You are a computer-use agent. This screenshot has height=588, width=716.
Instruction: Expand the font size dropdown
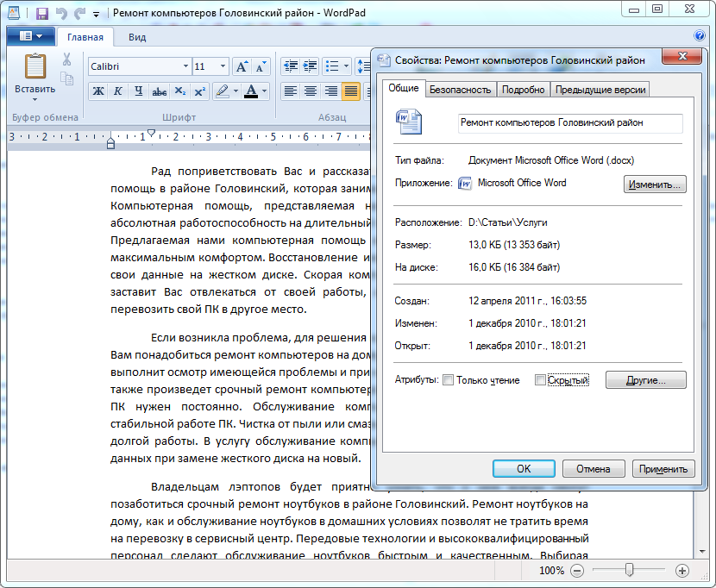click(223, 66)
